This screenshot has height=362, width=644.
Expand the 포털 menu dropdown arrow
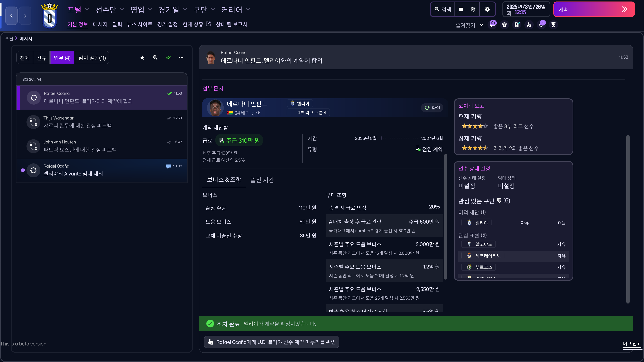[87, 10]
